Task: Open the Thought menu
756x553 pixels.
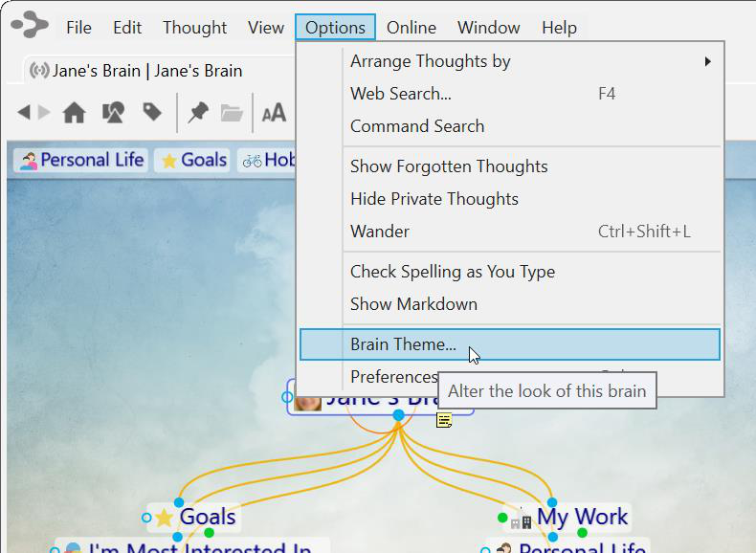Action: pyautogui.click(x=194, y=28)
